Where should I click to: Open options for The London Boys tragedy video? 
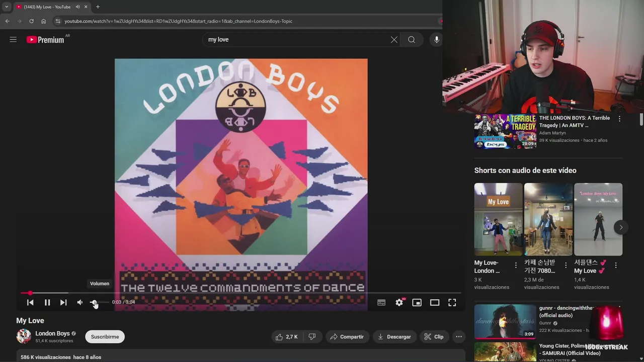619,119
